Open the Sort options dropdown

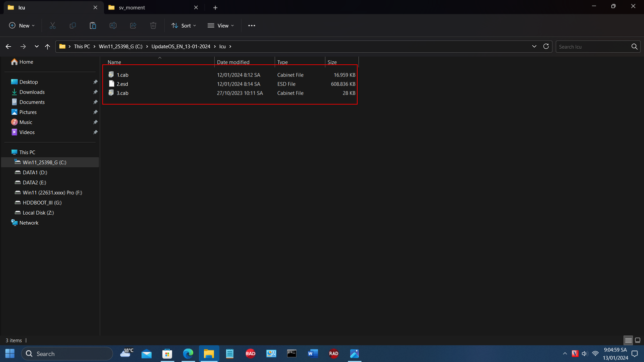click(x=184, y=26)
